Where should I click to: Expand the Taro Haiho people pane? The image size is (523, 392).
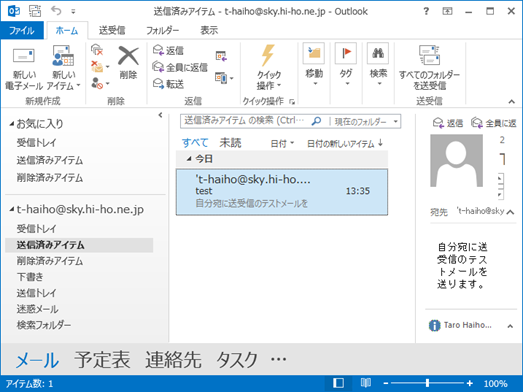coord(510,326)
